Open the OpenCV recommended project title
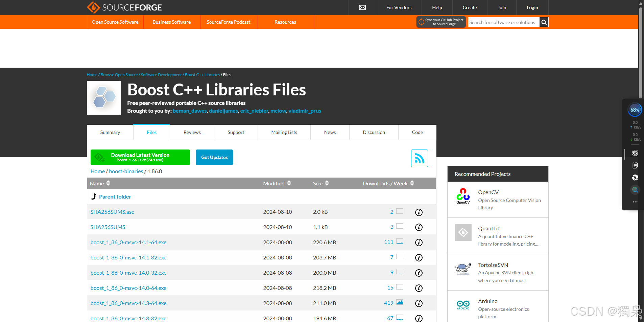This screenshot has width=644, height=322. 488,192
